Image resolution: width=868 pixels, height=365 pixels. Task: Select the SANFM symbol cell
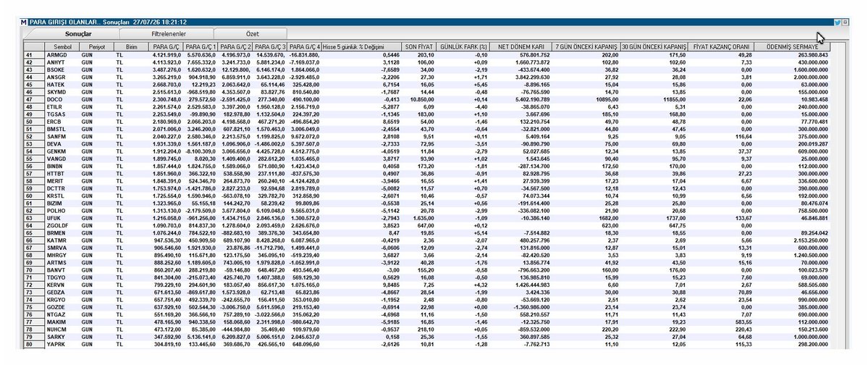tap(62, 135)
